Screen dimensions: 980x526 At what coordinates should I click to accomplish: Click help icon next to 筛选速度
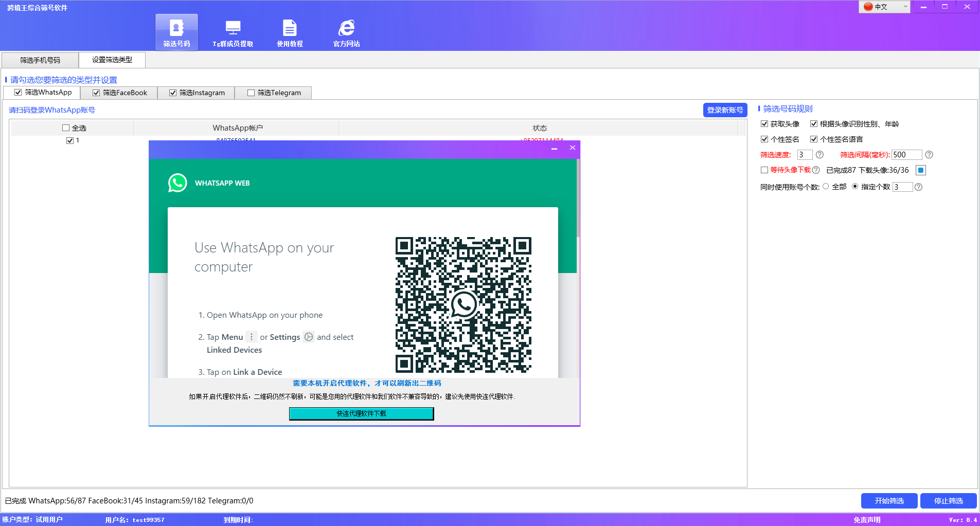click(820, 155)
